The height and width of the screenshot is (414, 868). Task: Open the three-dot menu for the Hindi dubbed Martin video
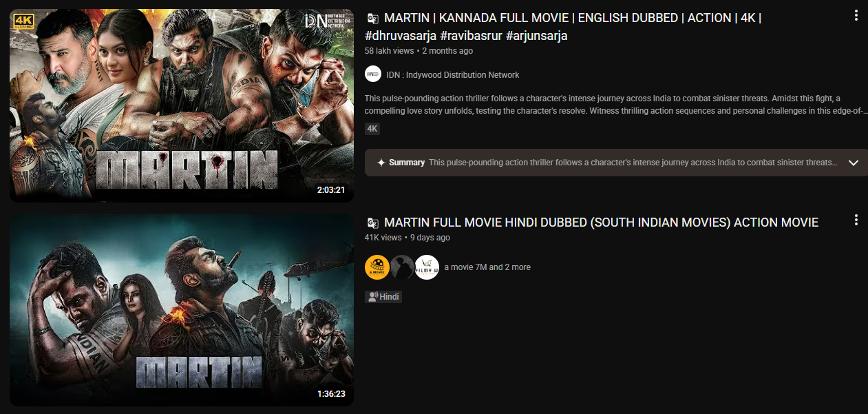click(x=856, y=220)
